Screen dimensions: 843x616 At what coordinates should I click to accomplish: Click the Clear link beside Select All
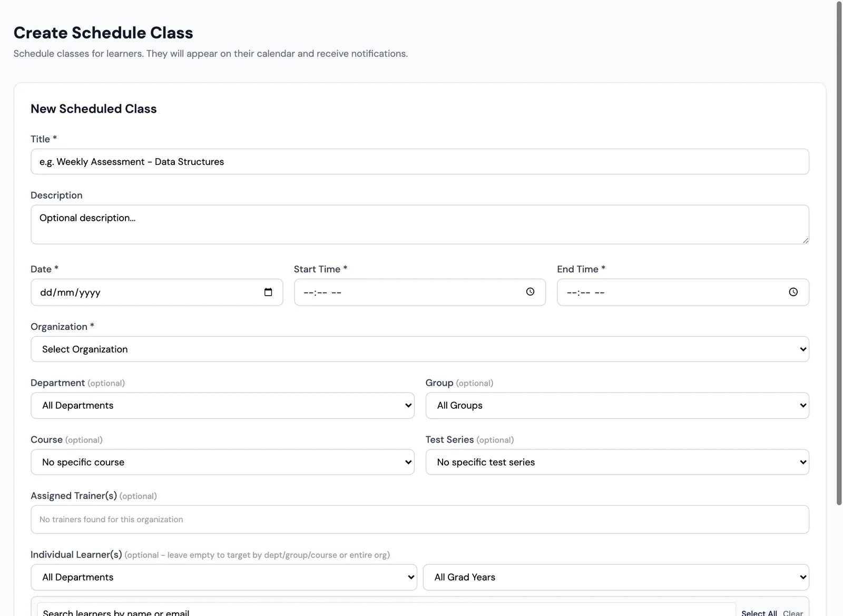coord(793,613)
